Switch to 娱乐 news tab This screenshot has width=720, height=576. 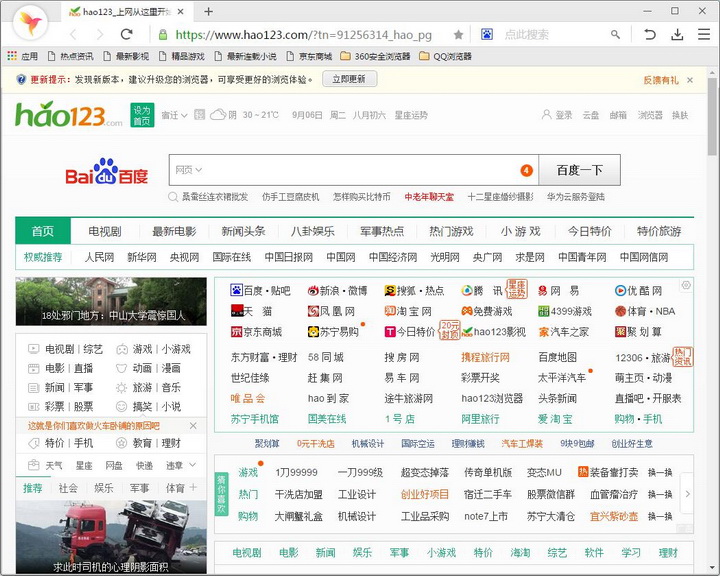(x=104, y=488)
